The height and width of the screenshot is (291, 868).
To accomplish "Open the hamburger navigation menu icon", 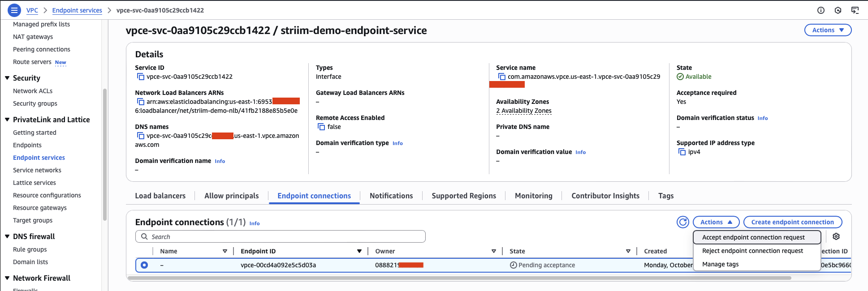I will coord(14,10).
